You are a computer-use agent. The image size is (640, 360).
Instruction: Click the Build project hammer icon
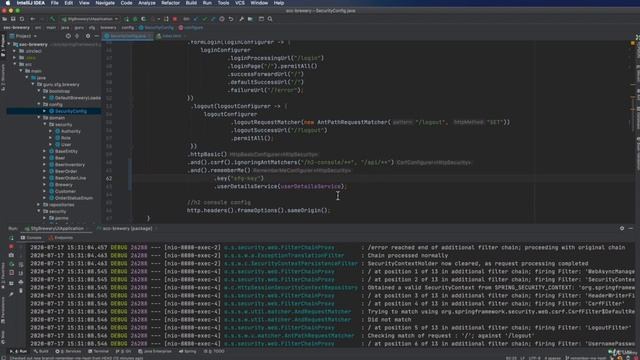(x=52, y=19)
